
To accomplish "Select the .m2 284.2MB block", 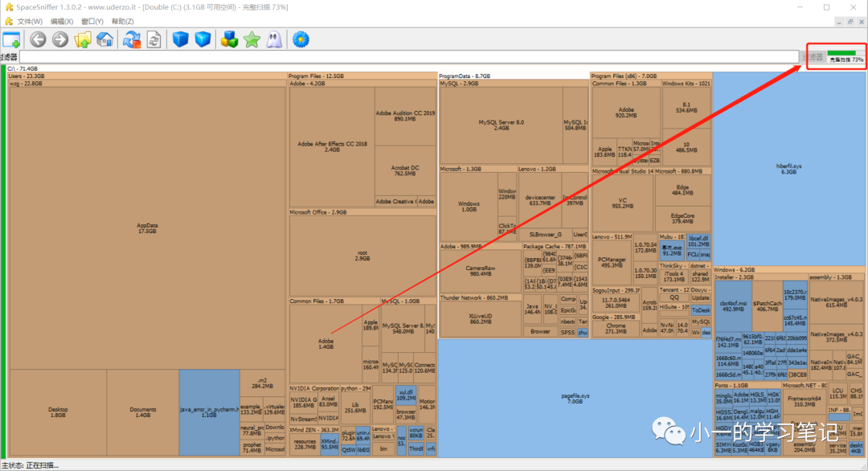I will 262,383.
